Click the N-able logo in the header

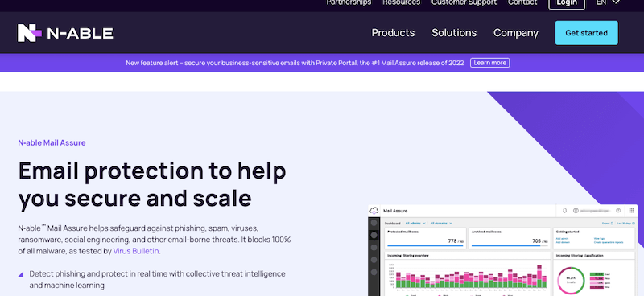point(65,33)
